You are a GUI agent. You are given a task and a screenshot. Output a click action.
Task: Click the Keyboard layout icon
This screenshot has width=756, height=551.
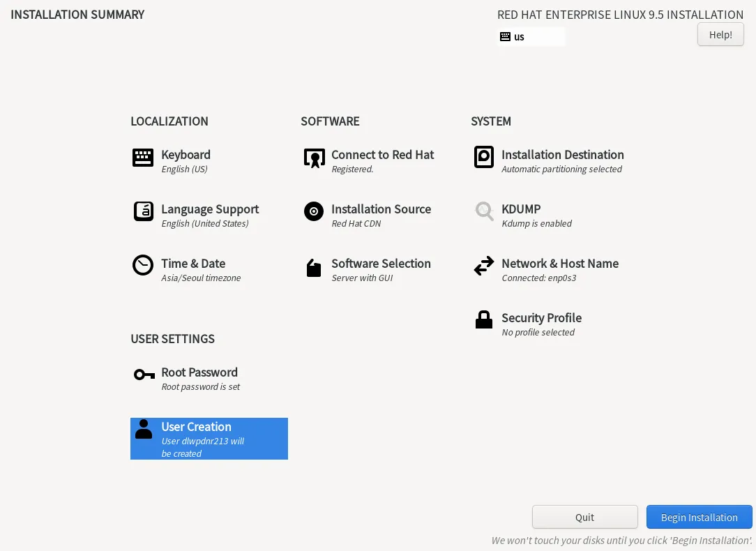(x=143, y=158)
